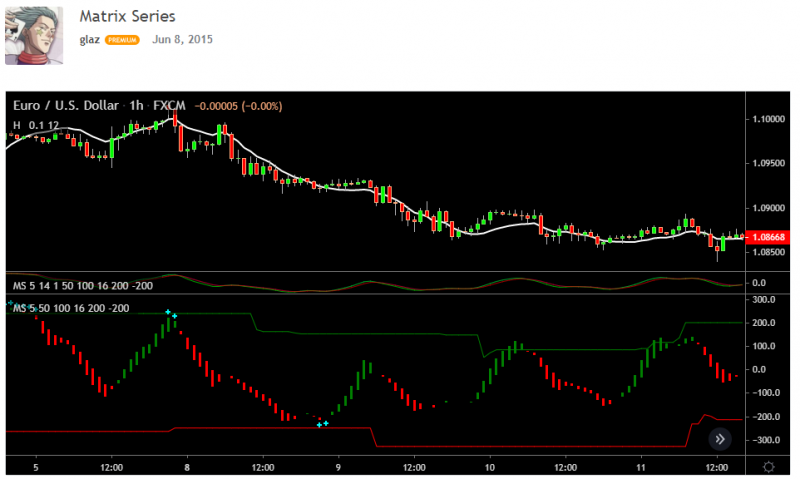This screenshot has height=479, width=800.
Task: Click the double-arrow scroll to latest bar button
Action: coord(720,439)
